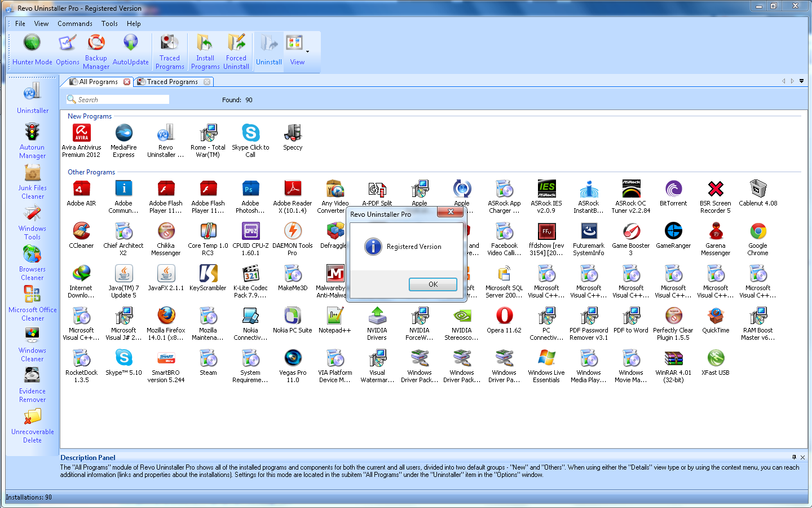Screen dimensions: 812x508
Task: Select Skype 5.10 program icon
Action: (123, 362)
